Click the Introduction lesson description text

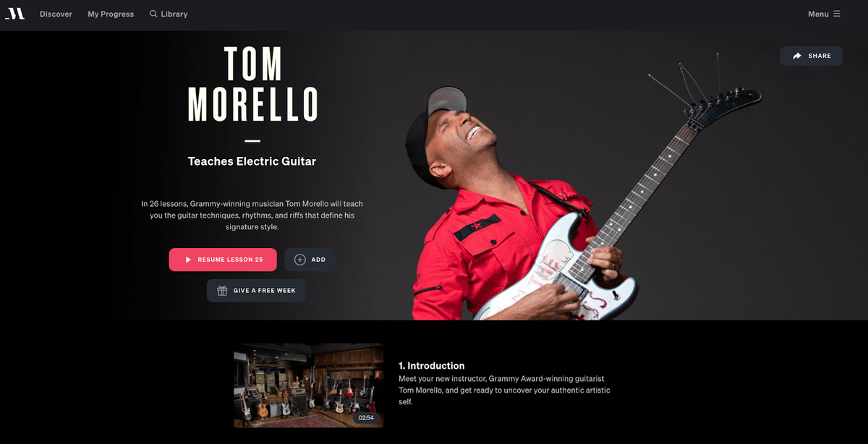coord(504,390)
